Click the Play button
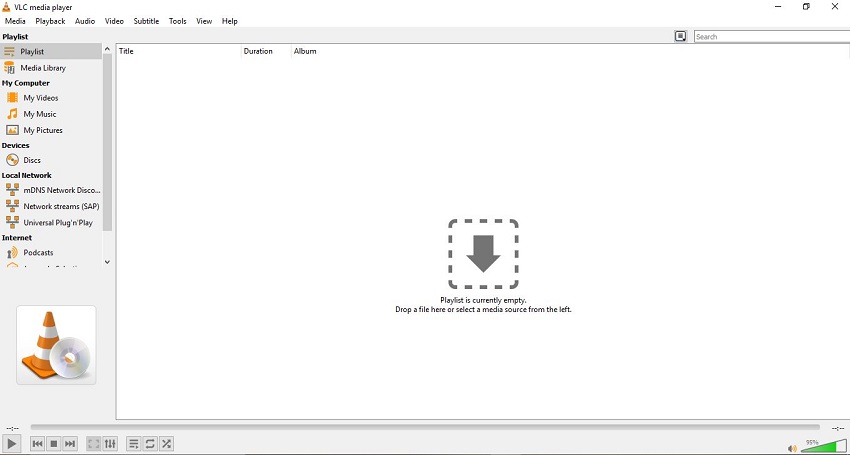850x455 pixels. [x=11, y=444]
